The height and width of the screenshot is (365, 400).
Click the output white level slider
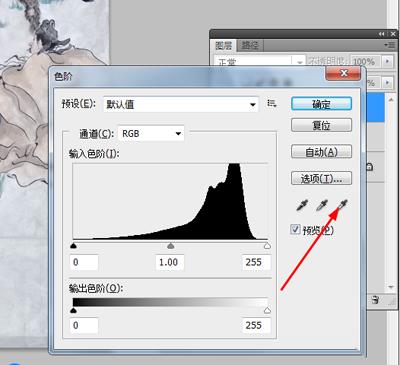(267, 311)
